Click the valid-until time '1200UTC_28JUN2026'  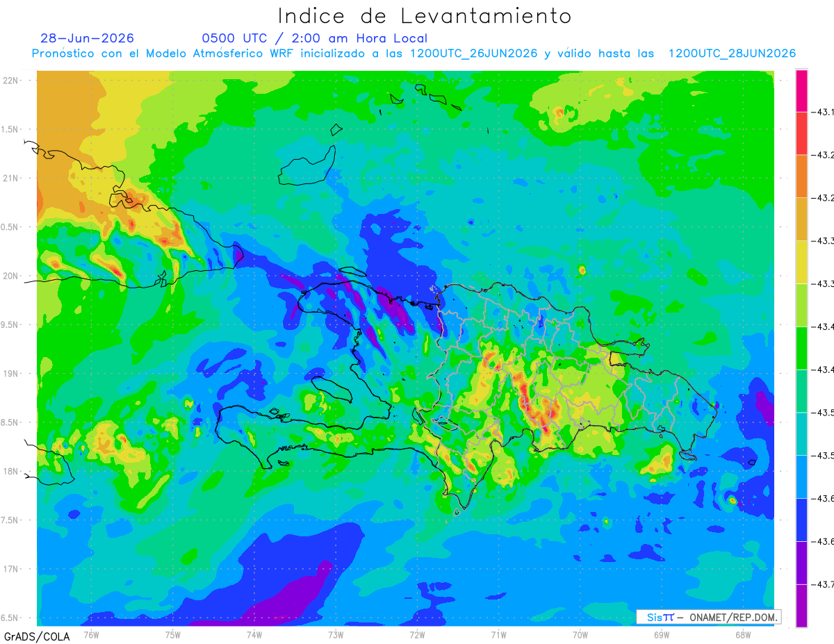point(732,53)
